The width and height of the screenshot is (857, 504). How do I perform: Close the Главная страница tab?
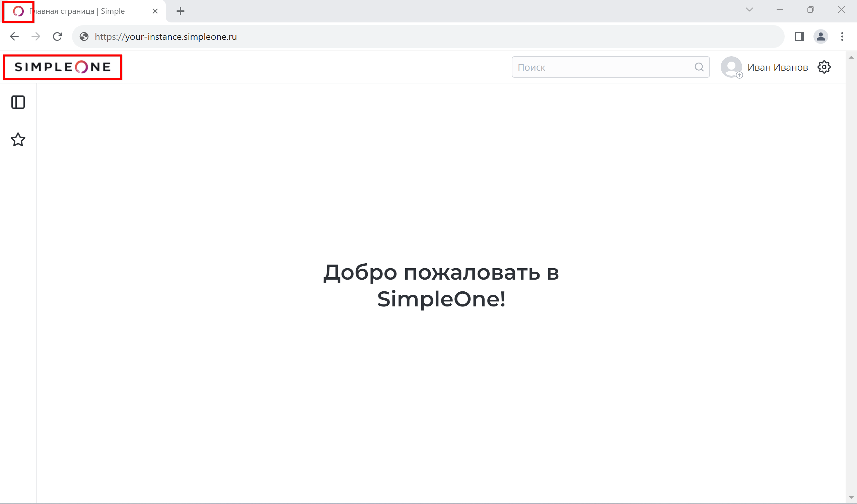pos(155,11)
